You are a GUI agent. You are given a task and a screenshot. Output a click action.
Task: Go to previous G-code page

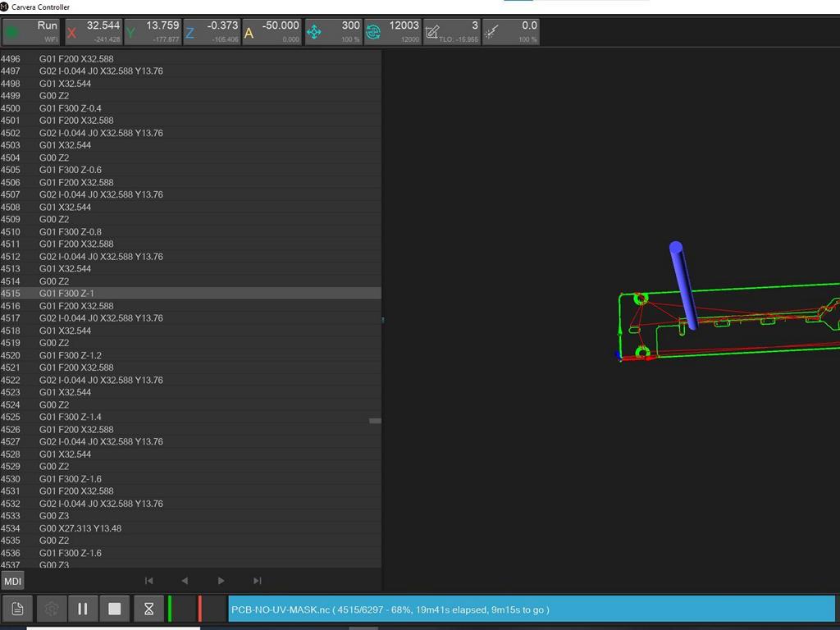(185, 581)
